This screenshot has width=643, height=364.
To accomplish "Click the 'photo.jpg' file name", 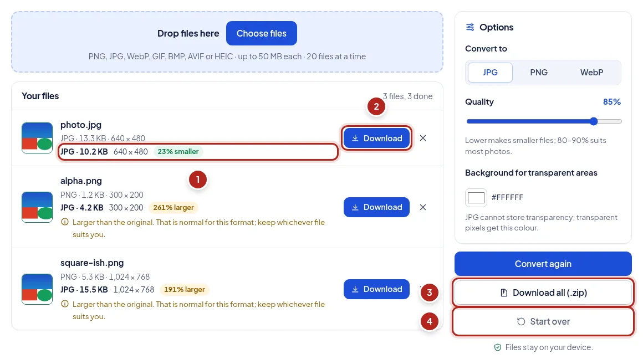I will tap(81, 125).
